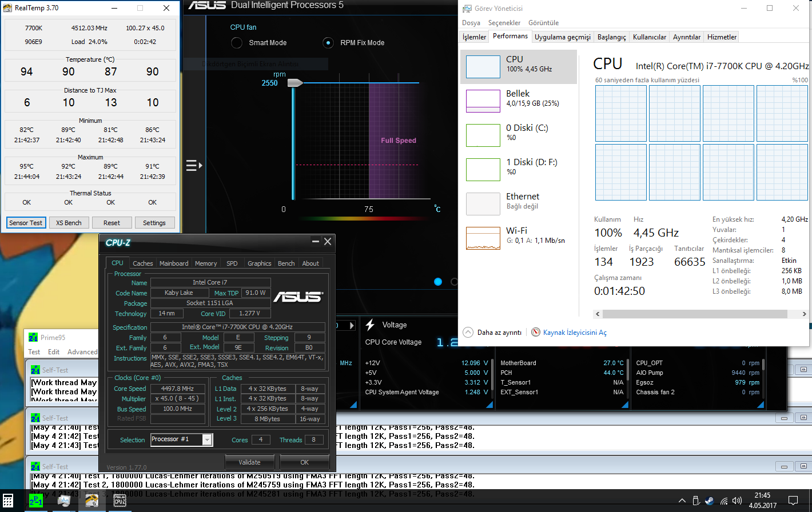Expand the Voltage panel blue corner triangle
Image resolution: width=812 pixels, height=512 pixels.
tap(488, 405)
